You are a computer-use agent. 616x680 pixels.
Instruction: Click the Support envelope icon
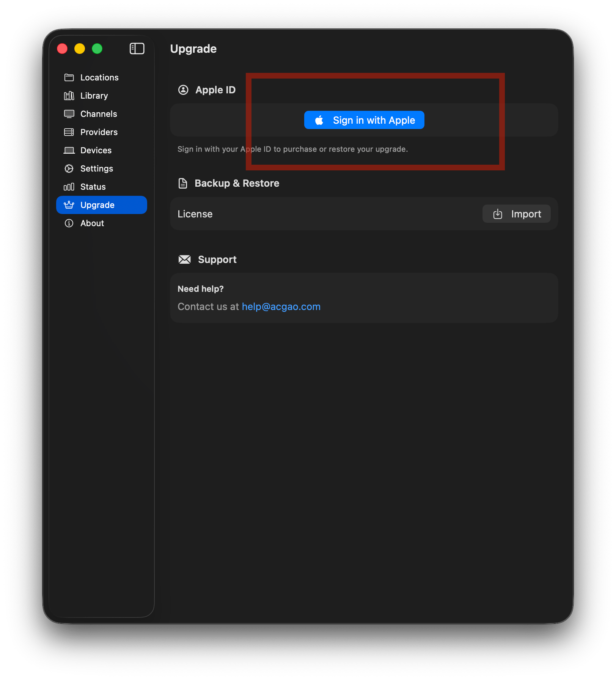click(185, 260)
